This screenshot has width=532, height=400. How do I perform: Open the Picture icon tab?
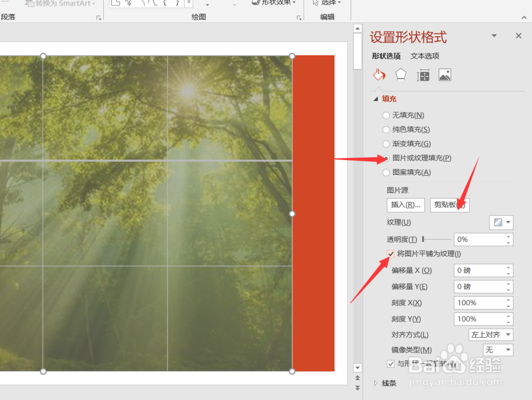pyautogui.click(x=445, y=75)
